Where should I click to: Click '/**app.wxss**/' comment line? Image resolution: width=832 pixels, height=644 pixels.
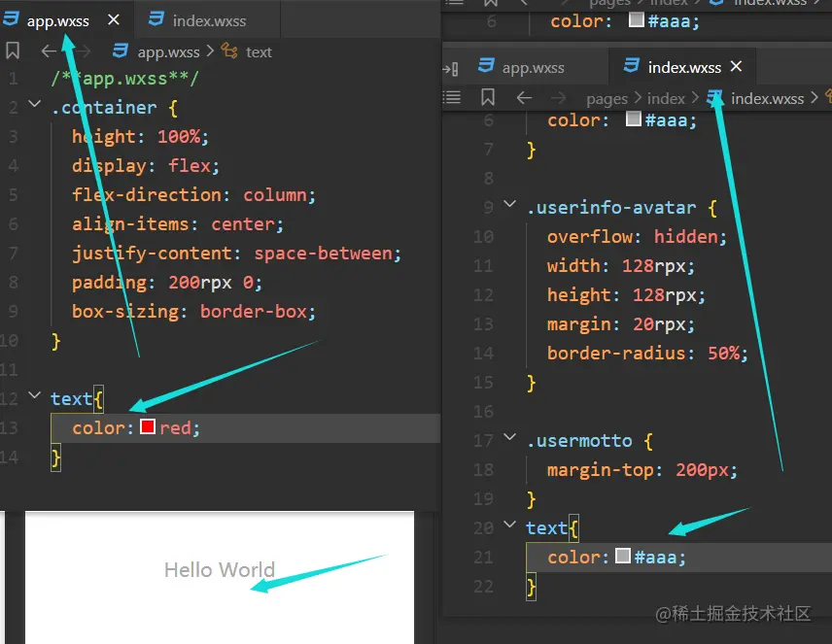pos(124,79)
